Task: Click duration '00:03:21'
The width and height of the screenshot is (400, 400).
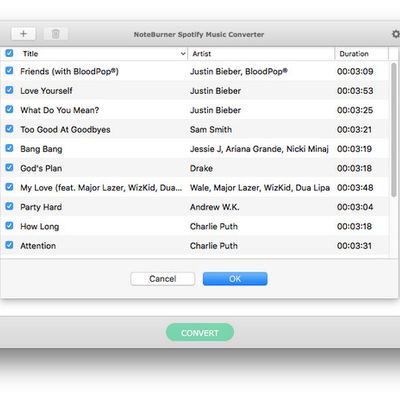Action: click(354, 129)
